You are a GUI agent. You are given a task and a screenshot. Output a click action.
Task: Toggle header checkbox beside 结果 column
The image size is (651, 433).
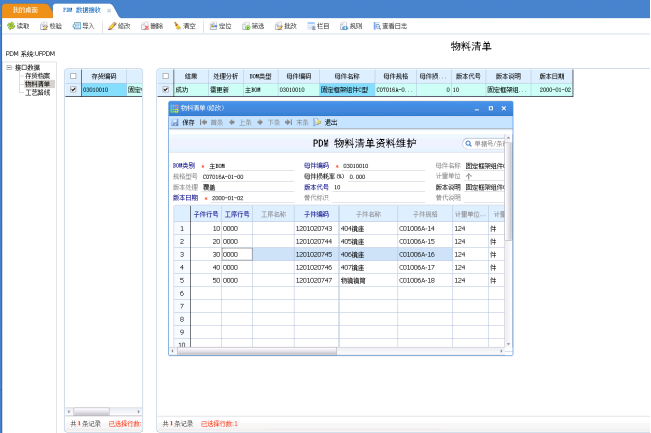[x=166, y=76]
